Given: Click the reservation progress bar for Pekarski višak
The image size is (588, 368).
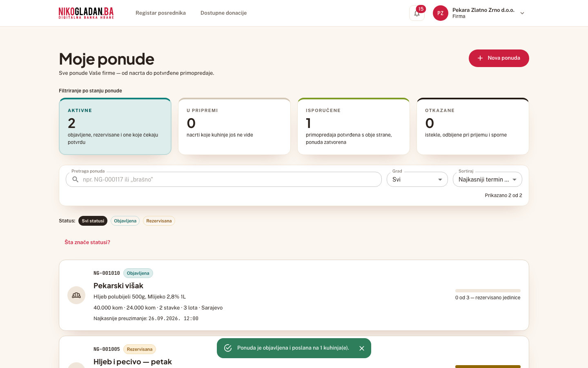Looking at the screenshot, I should point(488,291).
